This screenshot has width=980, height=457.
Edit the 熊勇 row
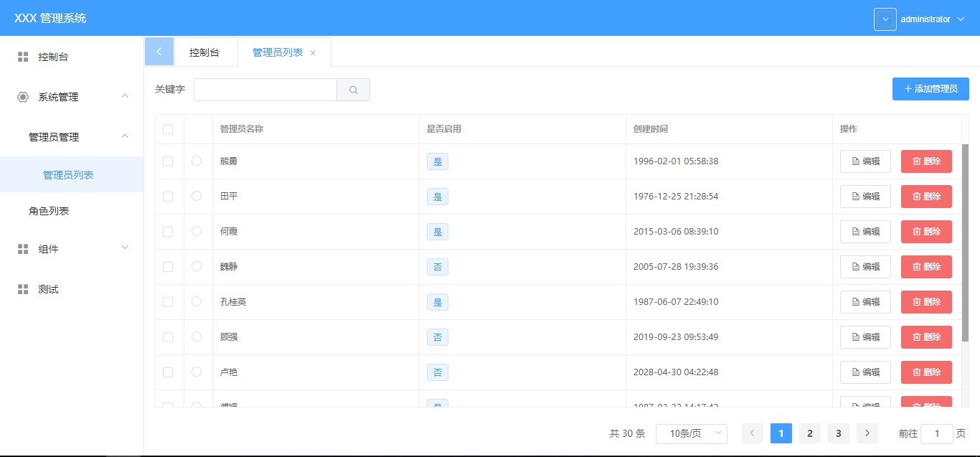click(x=865, y=161)
